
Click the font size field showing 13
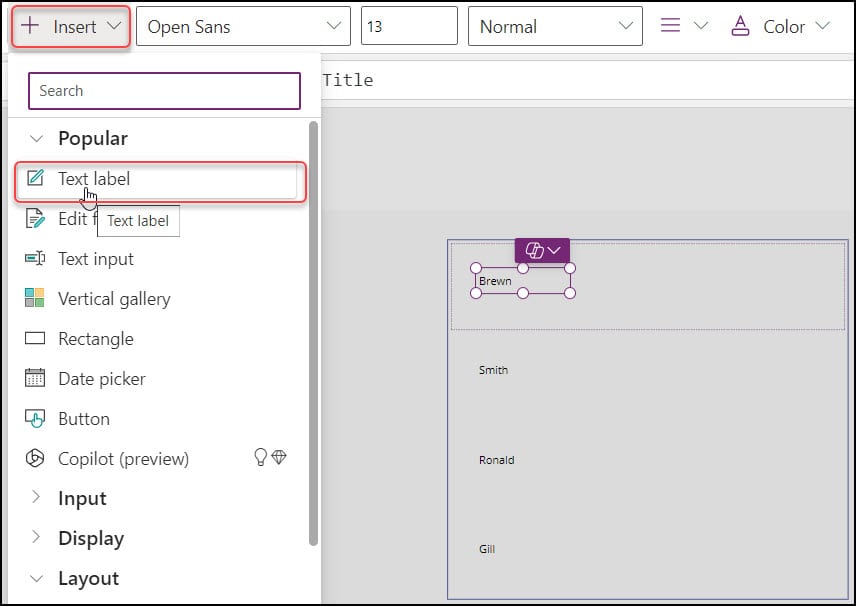coord(409,26)
